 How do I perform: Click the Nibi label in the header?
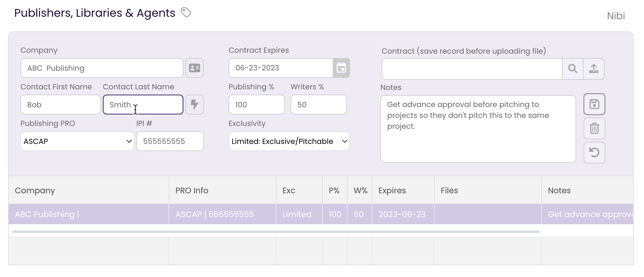616,16
